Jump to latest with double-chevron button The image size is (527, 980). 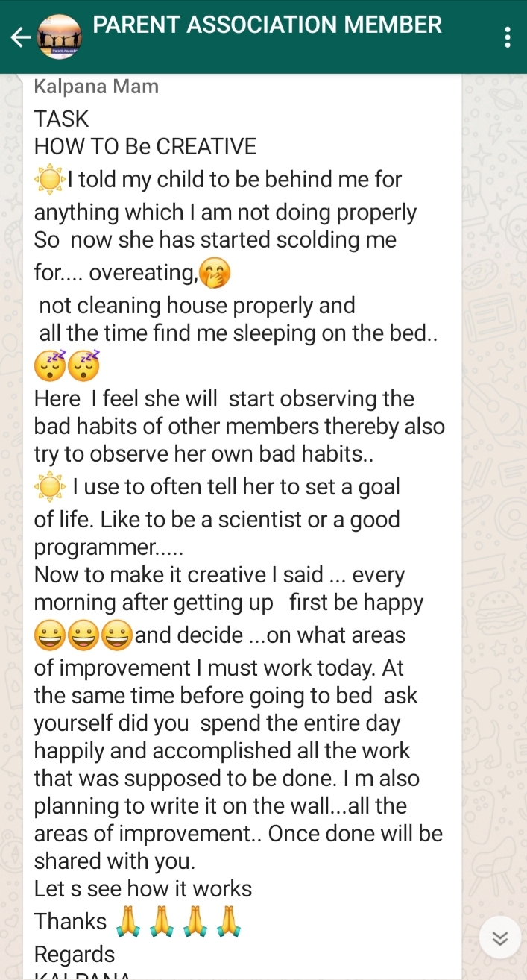click(500, 937)
